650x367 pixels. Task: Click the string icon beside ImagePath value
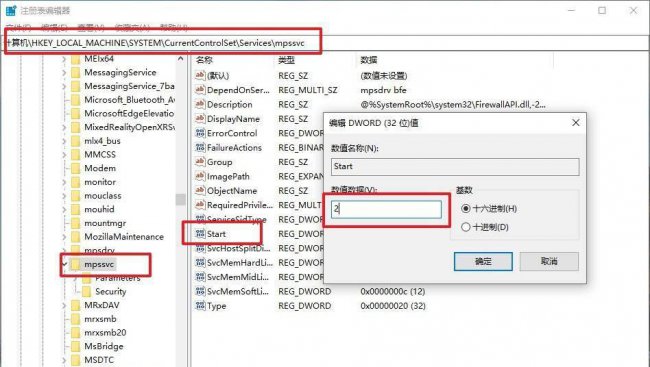(x=200, y=176)
